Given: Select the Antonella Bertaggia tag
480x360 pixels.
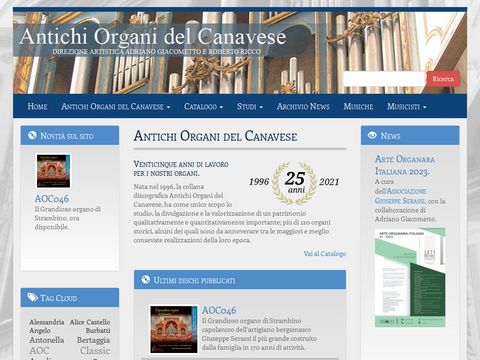Looking at the screenshot, I should (x=70, y=340).
